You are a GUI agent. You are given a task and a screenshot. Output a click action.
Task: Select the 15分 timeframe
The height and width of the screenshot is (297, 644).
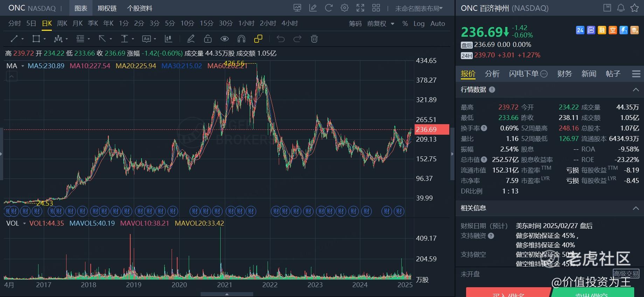coord(206,23)
